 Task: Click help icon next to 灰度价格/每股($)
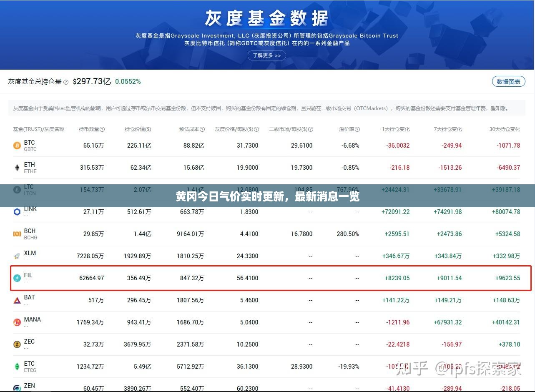pos(256,129)
